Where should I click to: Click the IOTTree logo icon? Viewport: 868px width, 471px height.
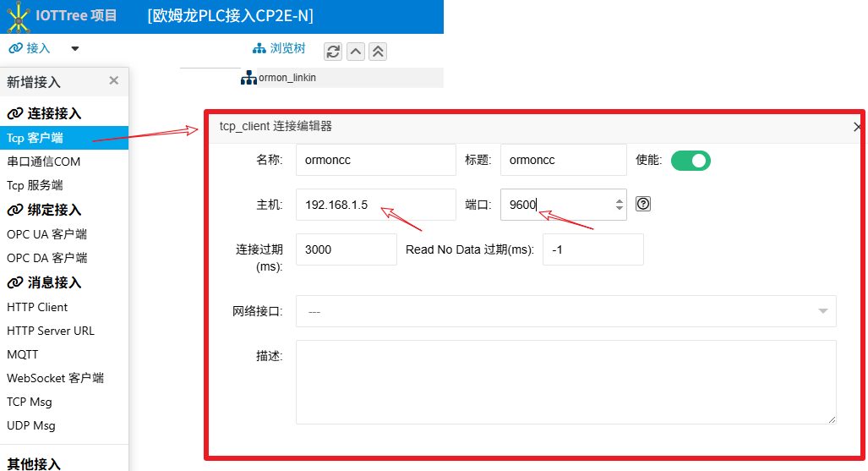(19, 17)
